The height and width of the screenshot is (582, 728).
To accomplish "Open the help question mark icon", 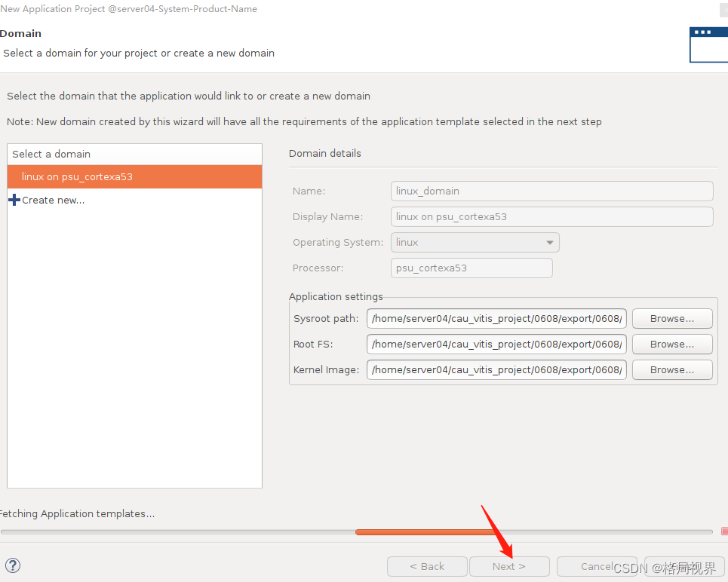I will click(13, 565).
